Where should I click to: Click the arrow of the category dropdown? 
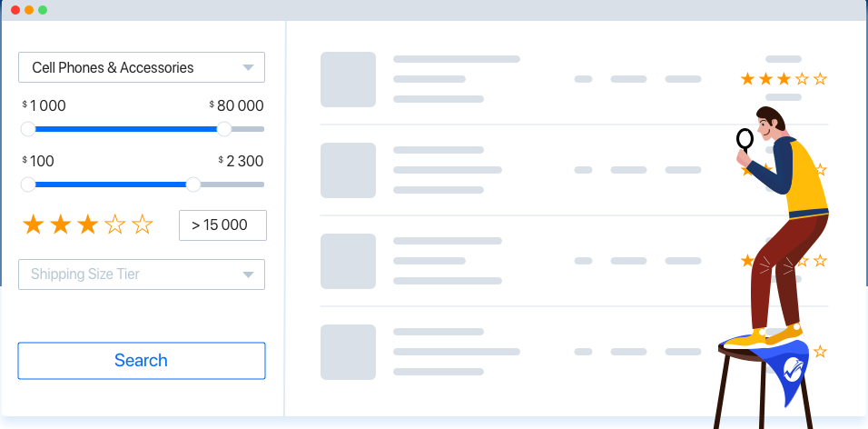248,67
